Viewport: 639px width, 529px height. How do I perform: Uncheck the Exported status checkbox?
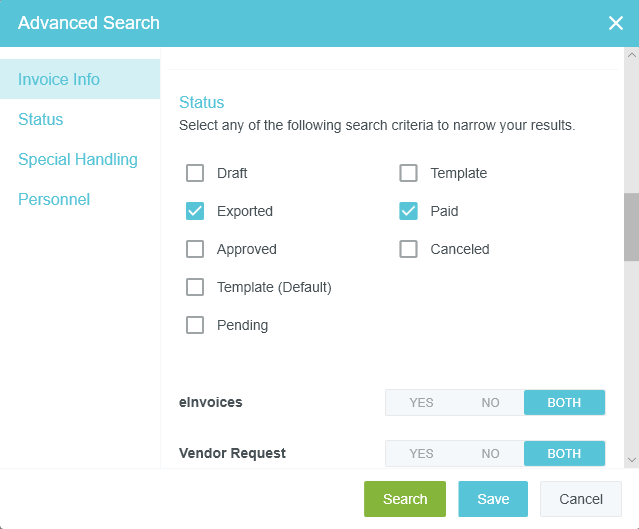[196, 211]
